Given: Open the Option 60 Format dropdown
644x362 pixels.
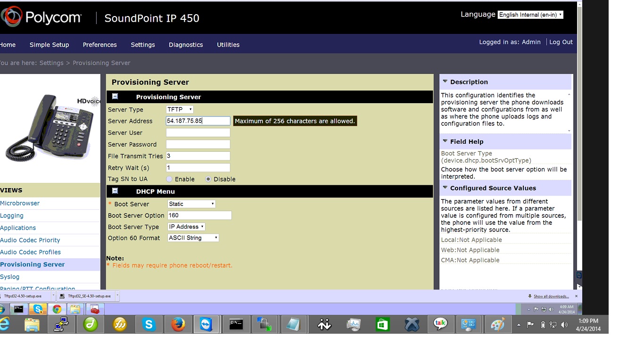Looking at the screenshot, I should [x=193, y=238].
